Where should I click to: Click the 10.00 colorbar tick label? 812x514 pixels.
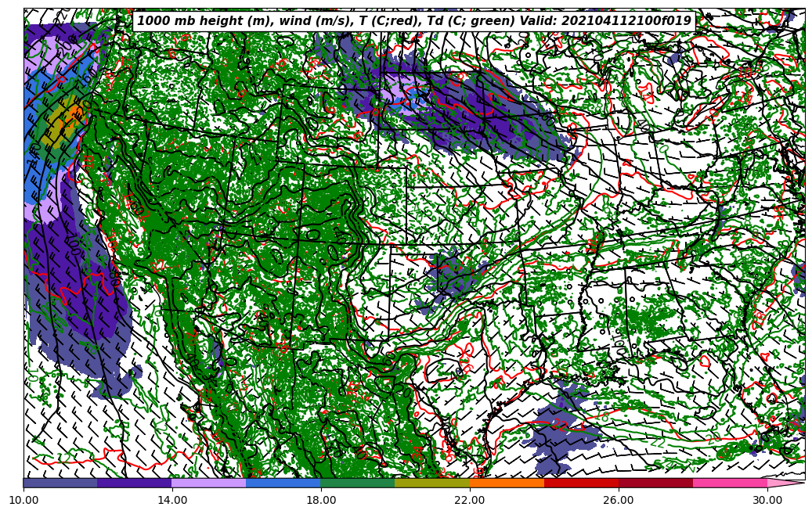click(x=23, y=501)
